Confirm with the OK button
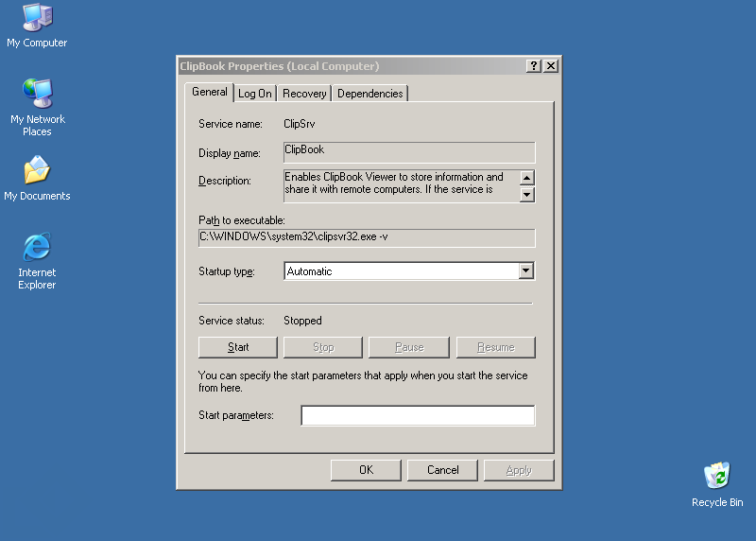Viewport: 756px width, 541px height. [x=366, y=470]
